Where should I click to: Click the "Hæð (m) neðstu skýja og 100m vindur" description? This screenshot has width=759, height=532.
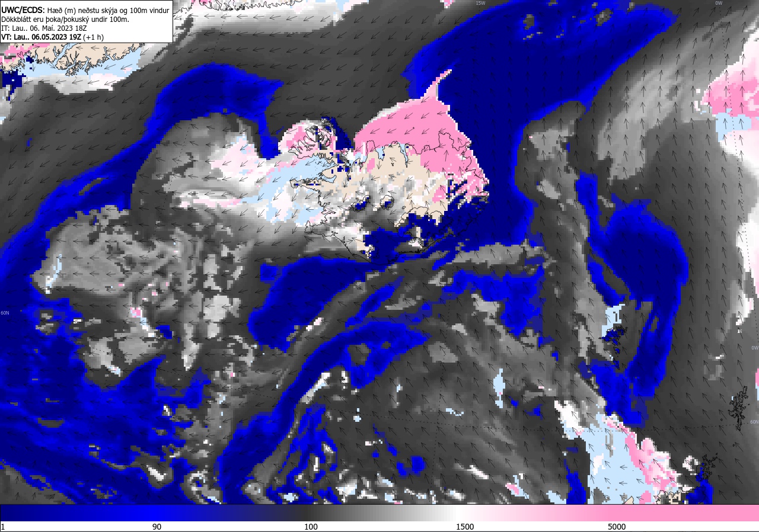tap(109, 10)
